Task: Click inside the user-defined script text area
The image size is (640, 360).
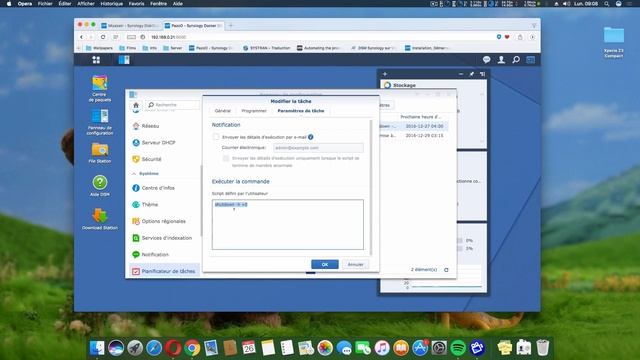Action: [288, 224]
